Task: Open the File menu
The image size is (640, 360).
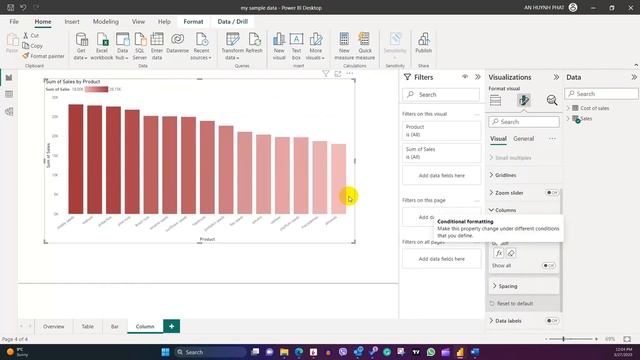Action: pyautogui.click(x=14, y=22)
